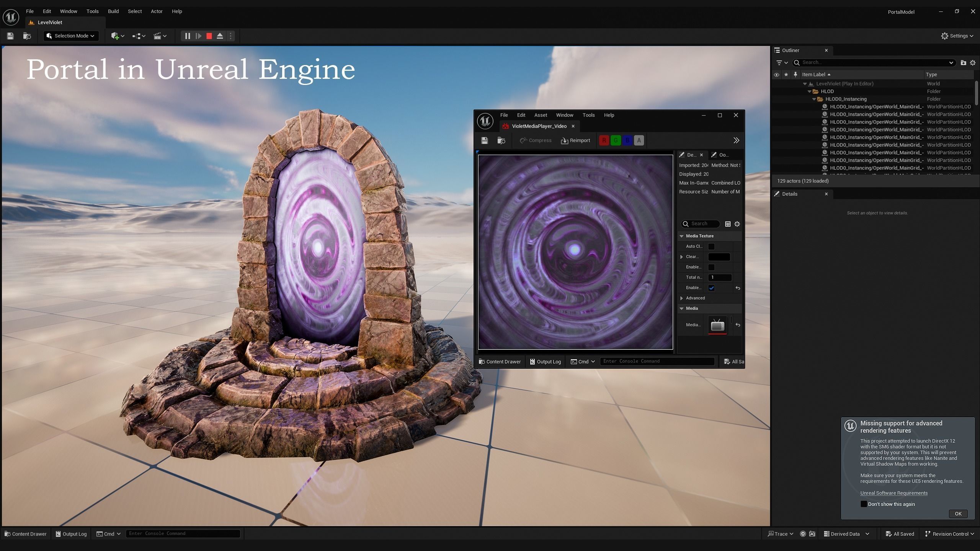Create new folder in Outliner
Screen dimensions: 980x551
(963, 62)
